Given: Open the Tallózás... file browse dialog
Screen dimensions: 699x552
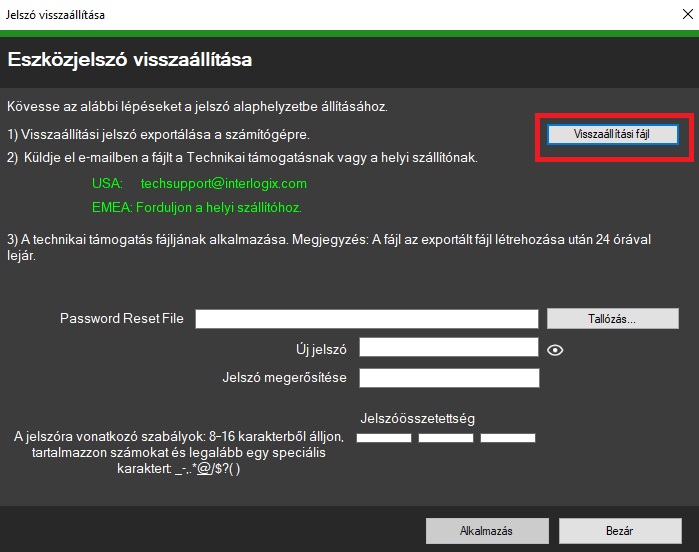Looking at the screenshot, I should tap(613, 319).
